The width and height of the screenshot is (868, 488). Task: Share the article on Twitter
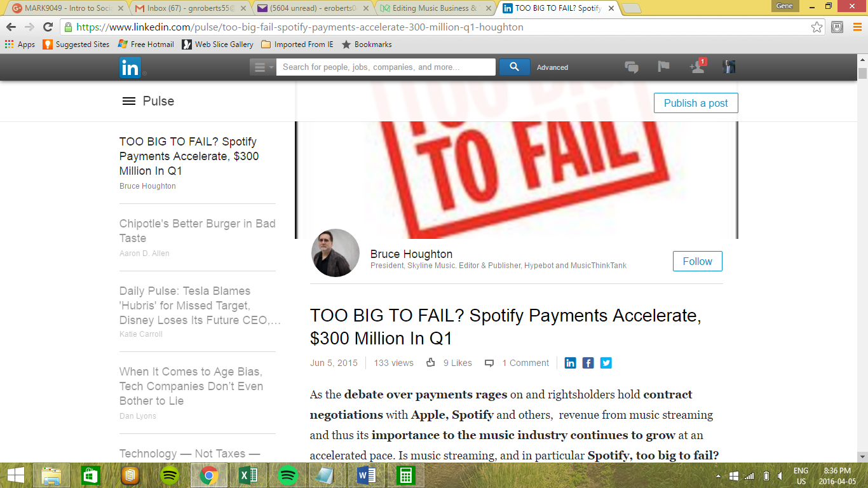click(606, 363)
